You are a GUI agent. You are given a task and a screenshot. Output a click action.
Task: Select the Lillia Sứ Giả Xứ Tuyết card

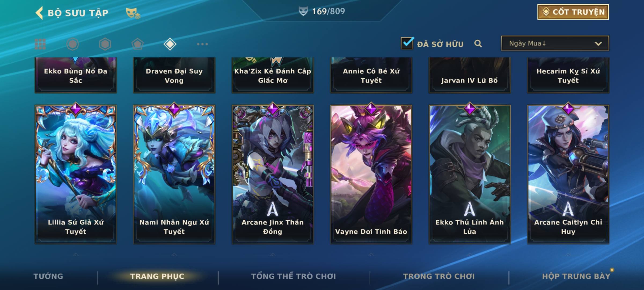[76, 174]
